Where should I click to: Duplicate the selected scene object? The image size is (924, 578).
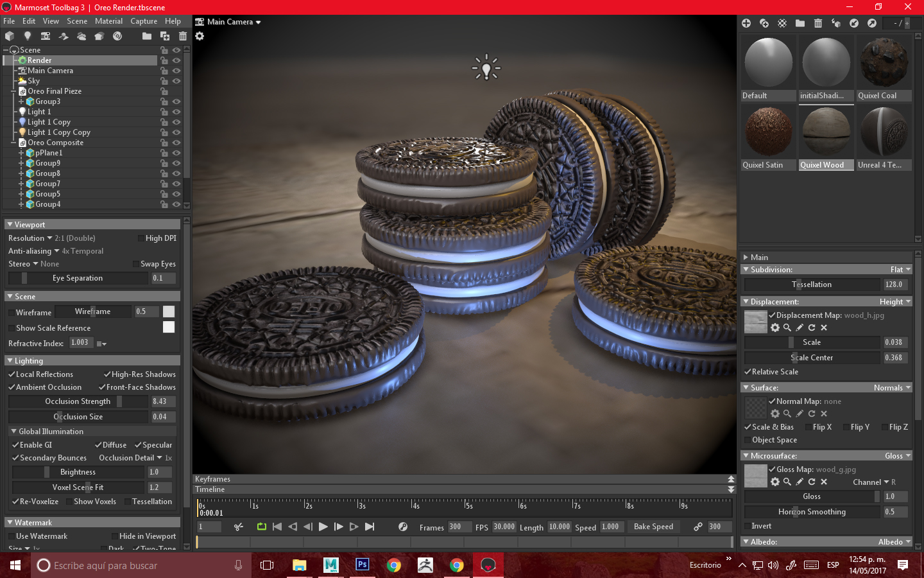point(165,36)
